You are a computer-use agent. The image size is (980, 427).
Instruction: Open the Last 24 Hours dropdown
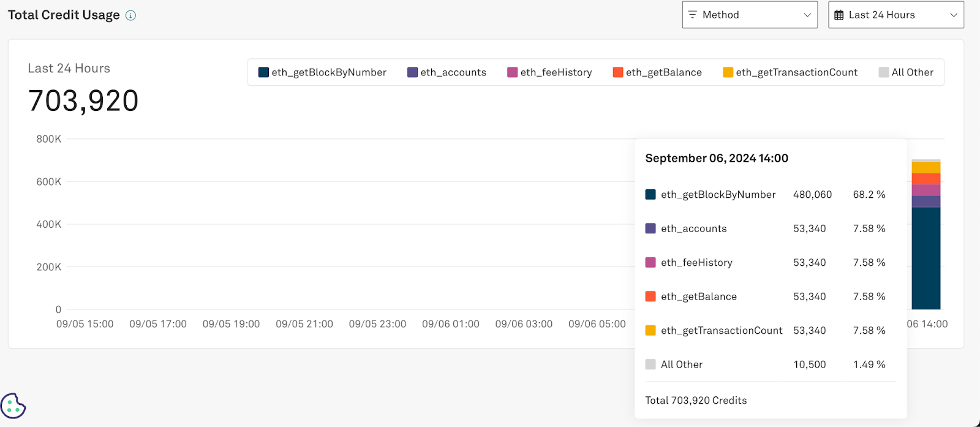[x=895, y=15]
